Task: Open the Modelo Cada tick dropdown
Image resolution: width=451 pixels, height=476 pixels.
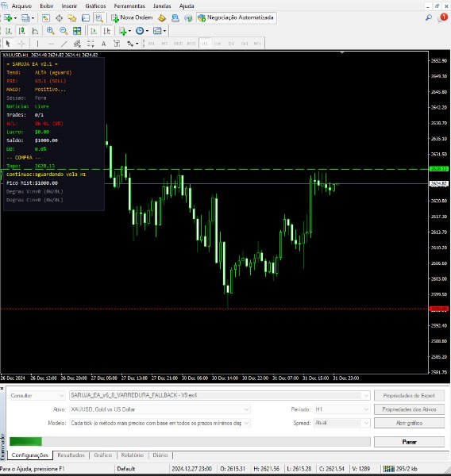Action: (160, 423)
